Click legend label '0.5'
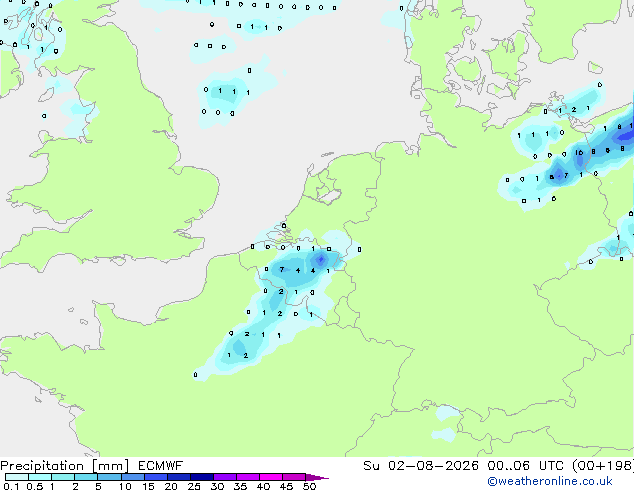634x490 pixels. pyautogui.click(x=35, y=486)
